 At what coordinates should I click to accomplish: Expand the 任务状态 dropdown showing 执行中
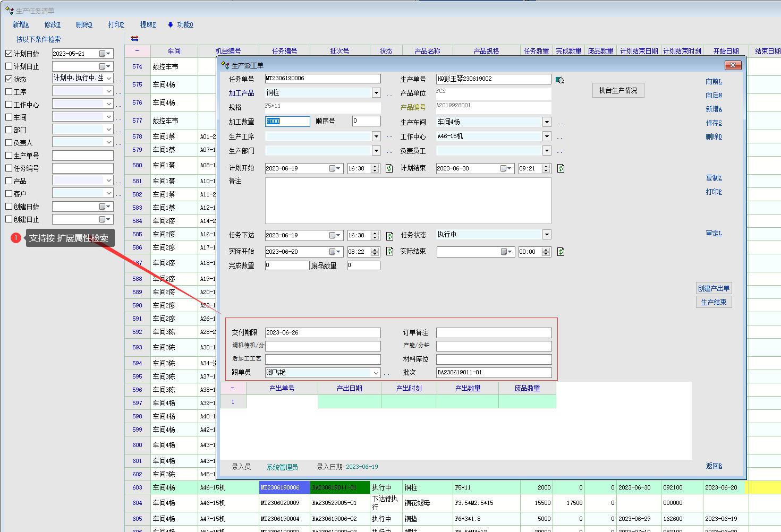[x=547, y=235]
